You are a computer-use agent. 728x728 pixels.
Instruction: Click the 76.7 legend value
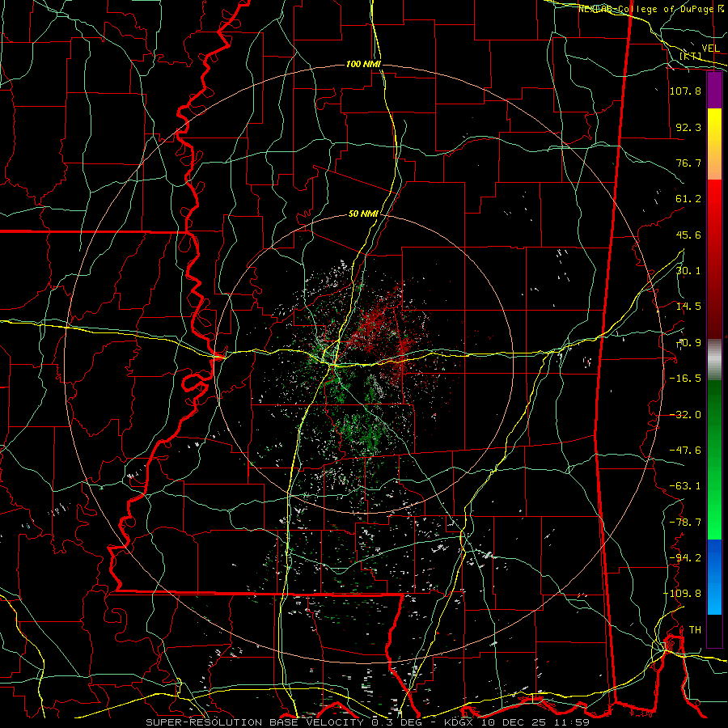(x=688, y=163)
